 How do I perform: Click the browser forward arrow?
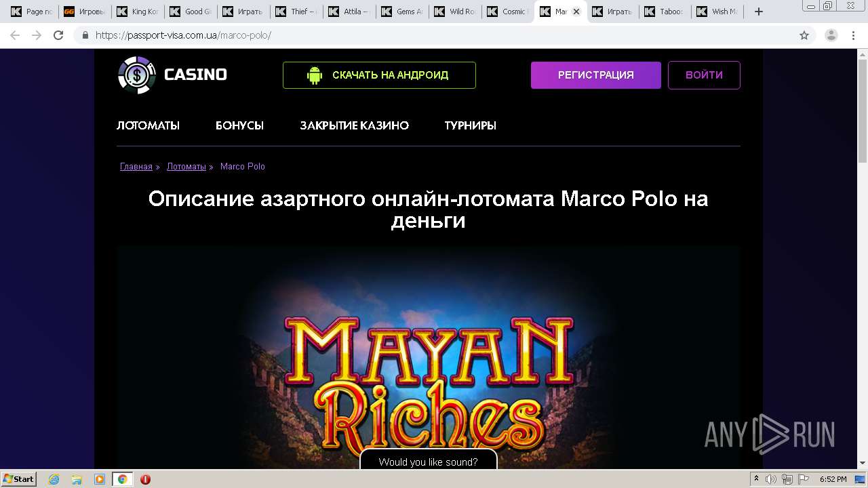click(x=37, y=35)
